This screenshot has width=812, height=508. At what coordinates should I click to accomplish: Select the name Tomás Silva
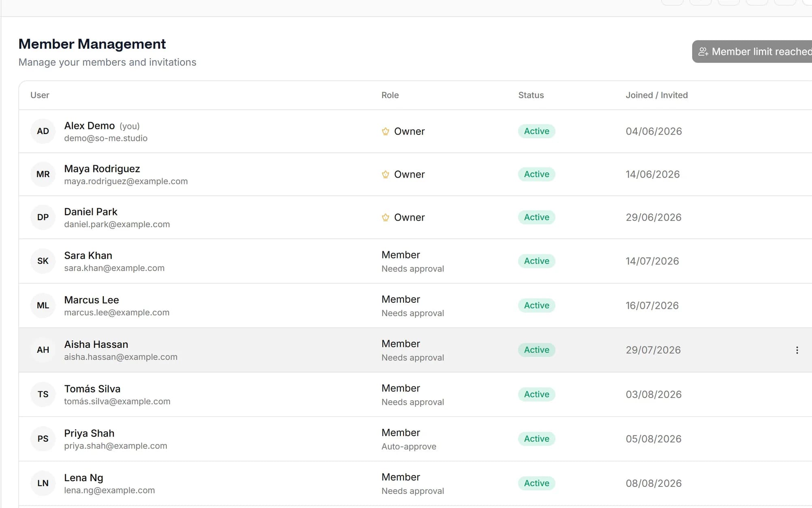pyautogui.click(x=92, y=389)
